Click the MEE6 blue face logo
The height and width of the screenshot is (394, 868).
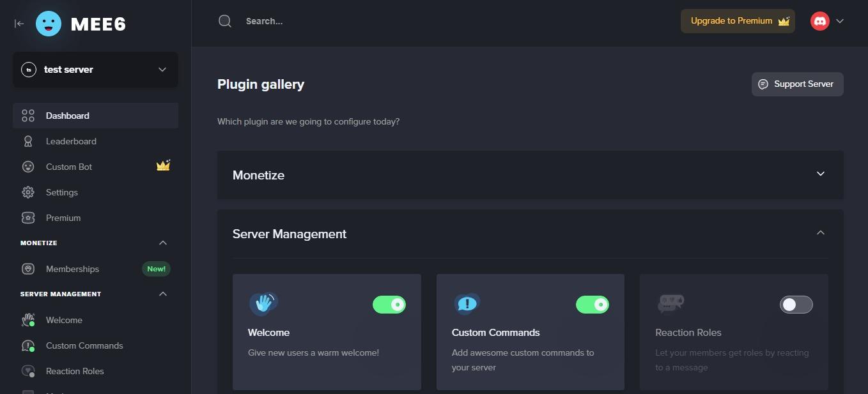click(x=49, y=24)
